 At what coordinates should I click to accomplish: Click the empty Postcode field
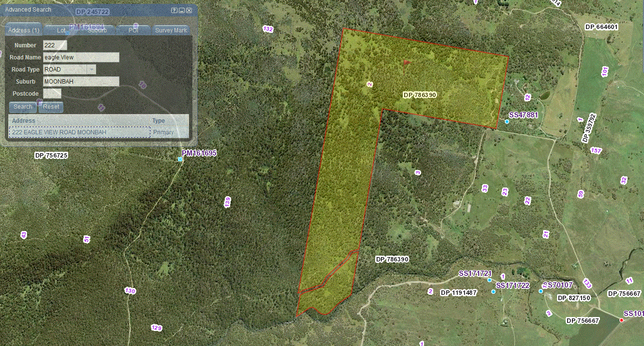[x=52, y=94]
